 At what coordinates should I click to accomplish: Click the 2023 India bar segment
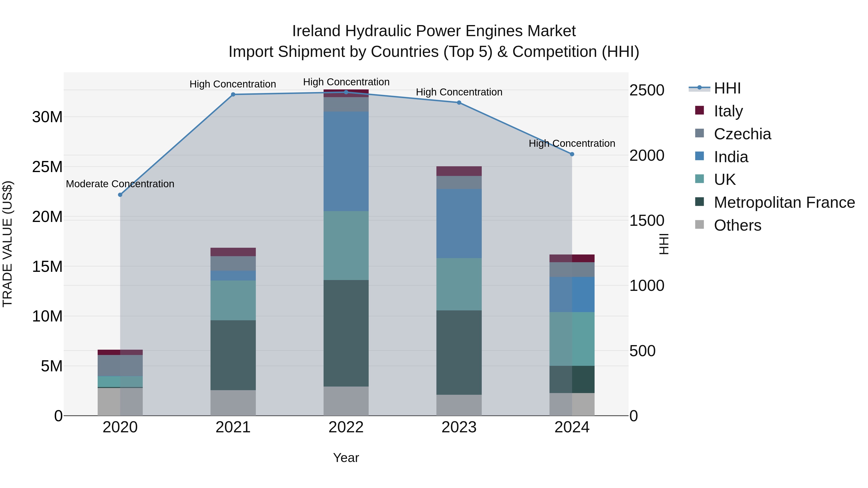point(459,224)
